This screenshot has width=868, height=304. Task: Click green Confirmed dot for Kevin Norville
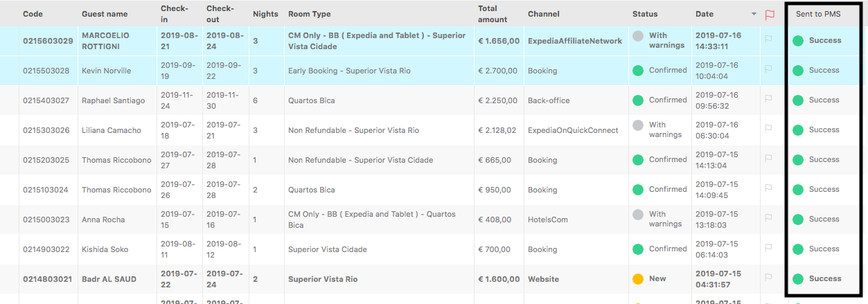(638, 71)
